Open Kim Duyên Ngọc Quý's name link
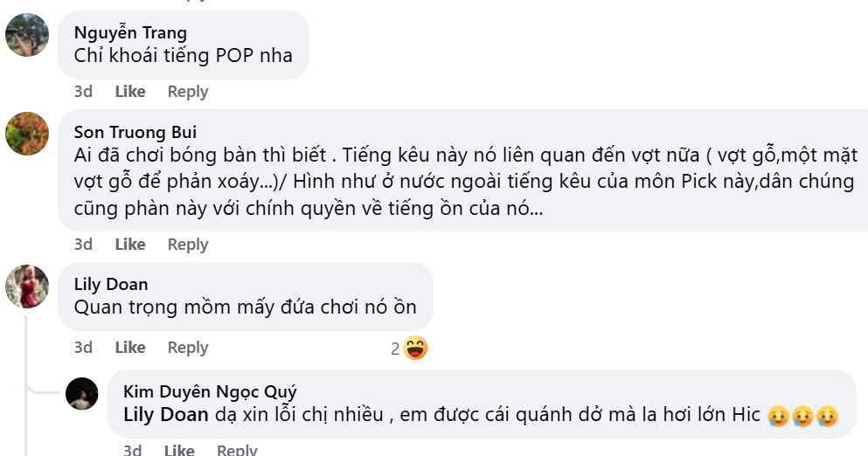This screenshot has width=868, height=456. click(210, 392)
